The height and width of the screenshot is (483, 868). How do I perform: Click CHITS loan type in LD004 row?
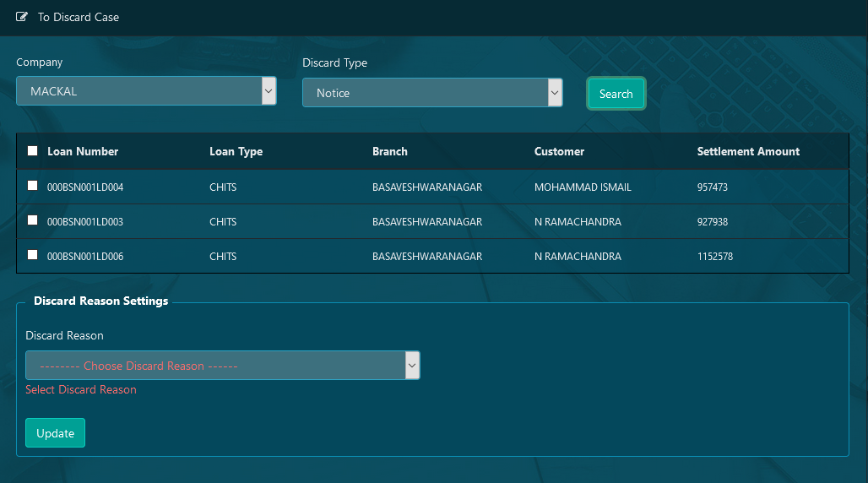click(x=223, y=187)
